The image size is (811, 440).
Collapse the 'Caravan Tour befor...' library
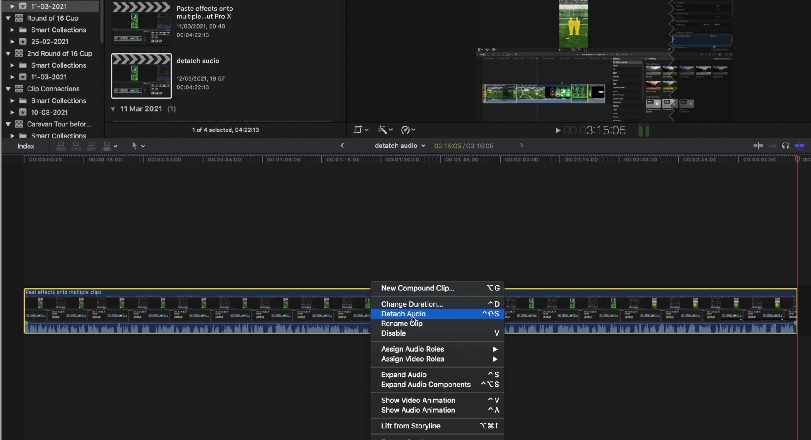[x=8, y=124]
